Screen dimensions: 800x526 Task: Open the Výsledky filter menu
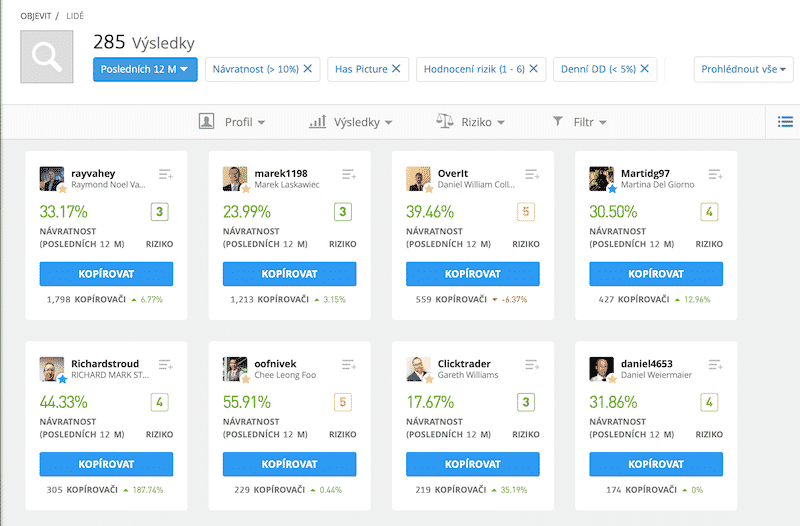351,122
